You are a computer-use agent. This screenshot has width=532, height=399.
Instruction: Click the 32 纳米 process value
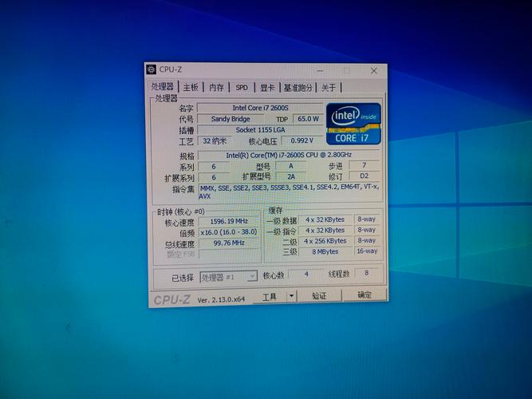click(214, 141)
